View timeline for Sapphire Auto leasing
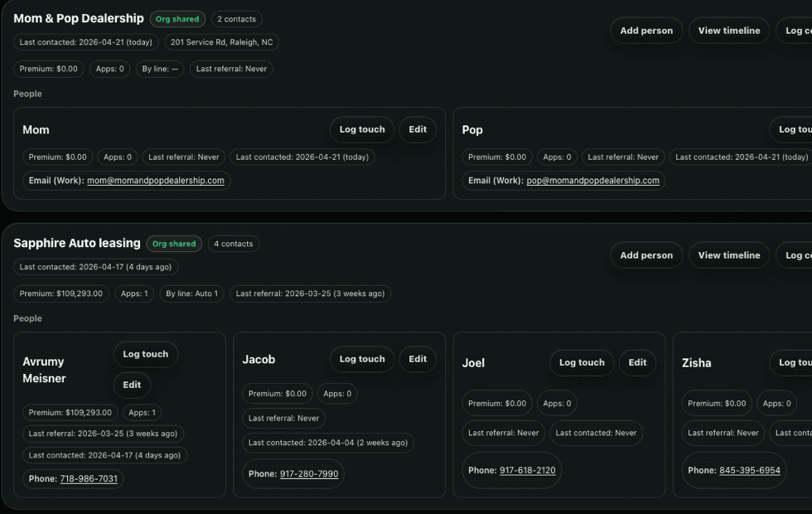 pos(728,255)
